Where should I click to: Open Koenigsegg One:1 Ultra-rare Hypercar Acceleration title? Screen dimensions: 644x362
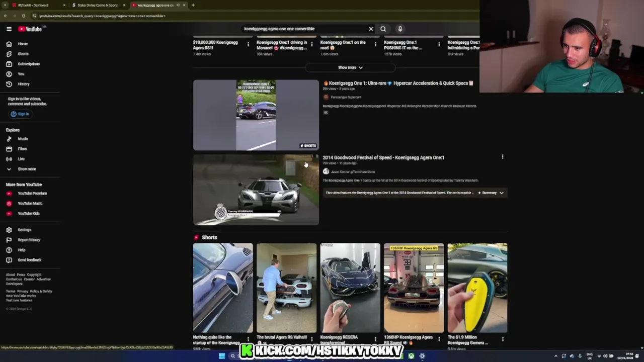coord(398,83)
